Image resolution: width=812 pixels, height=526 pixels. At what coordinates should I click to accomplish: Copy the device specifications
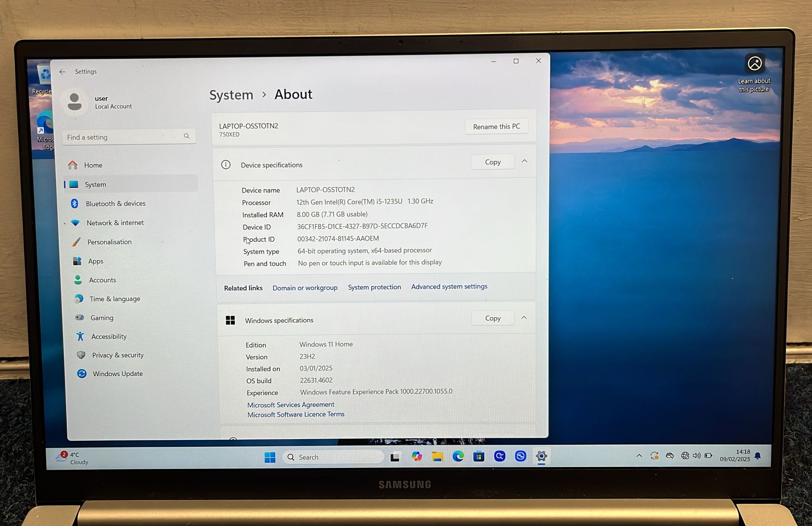click(493, 162)
